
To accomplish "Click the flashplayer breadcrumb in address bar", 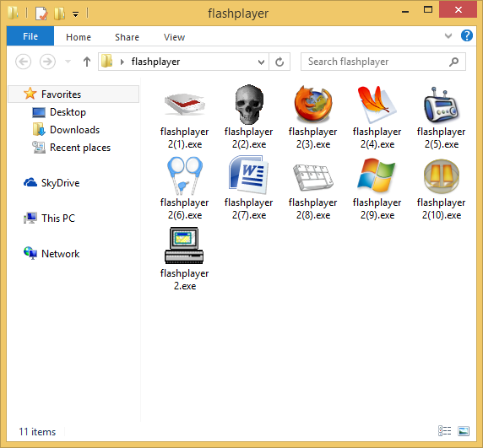I will (155, 62).
